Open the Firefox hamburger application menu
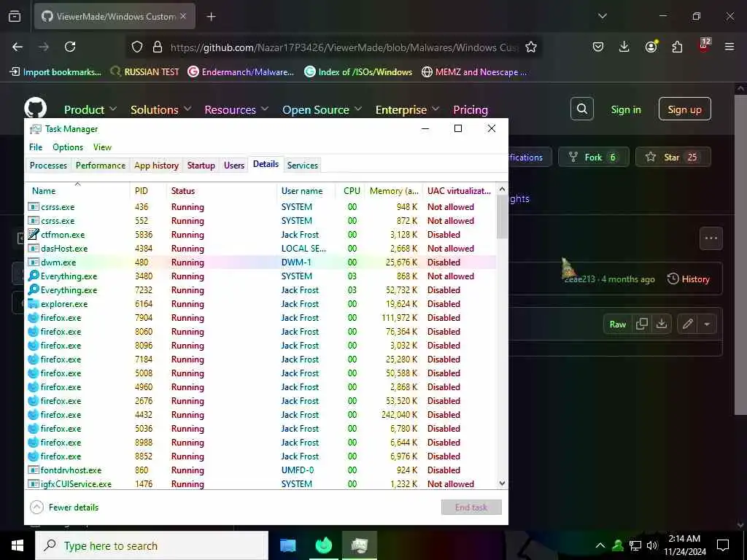Image resolution: width=747 pixels, height=560 pixels. pyautogui.click(x=729, y=47)
